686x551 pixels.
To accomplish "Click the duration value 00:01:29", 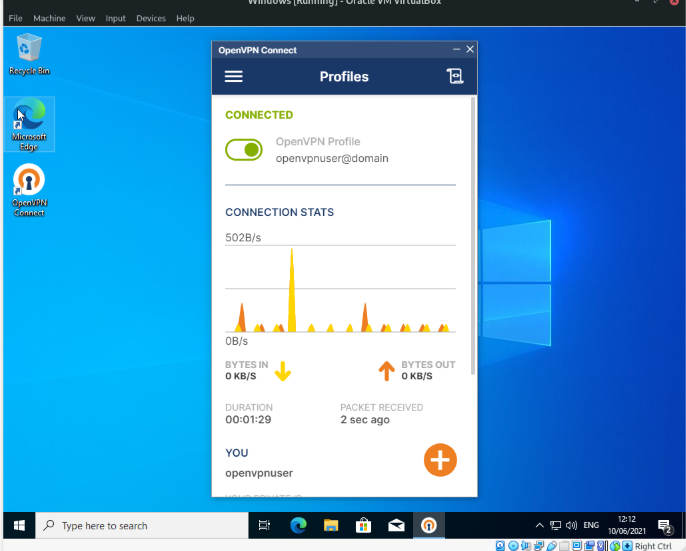I will [x=248, y=420].
